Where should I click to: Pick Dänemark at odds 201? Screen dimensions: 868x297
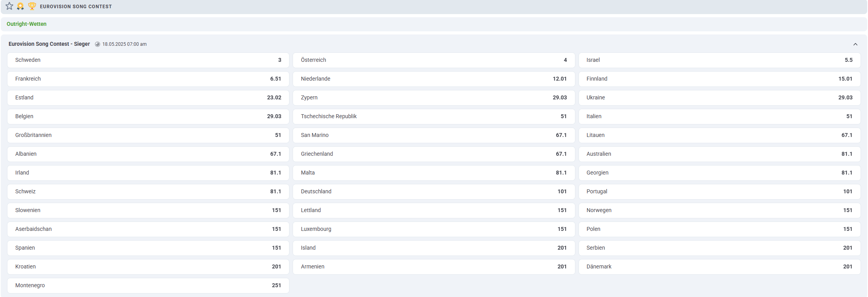[719, 267]
